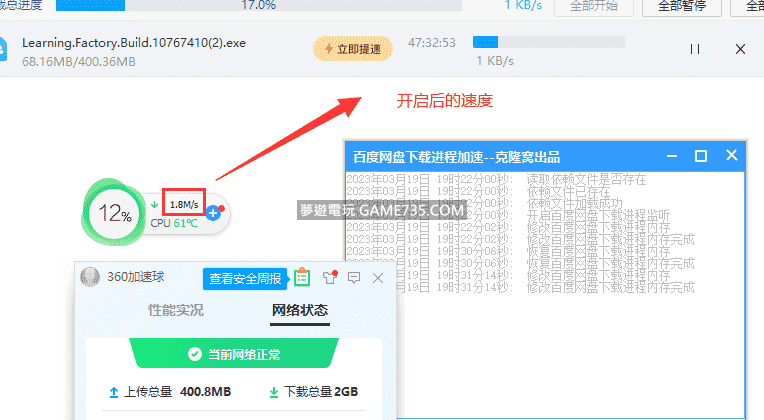Click the log line 依赖文件已存在
The image size is (764, 420).
tap(478, 191)
